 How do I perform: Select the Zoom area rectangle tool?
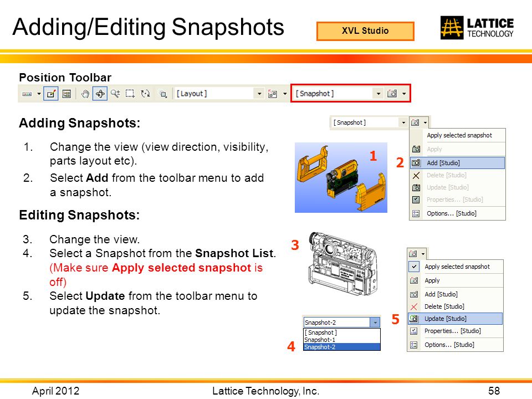(130, 94)
